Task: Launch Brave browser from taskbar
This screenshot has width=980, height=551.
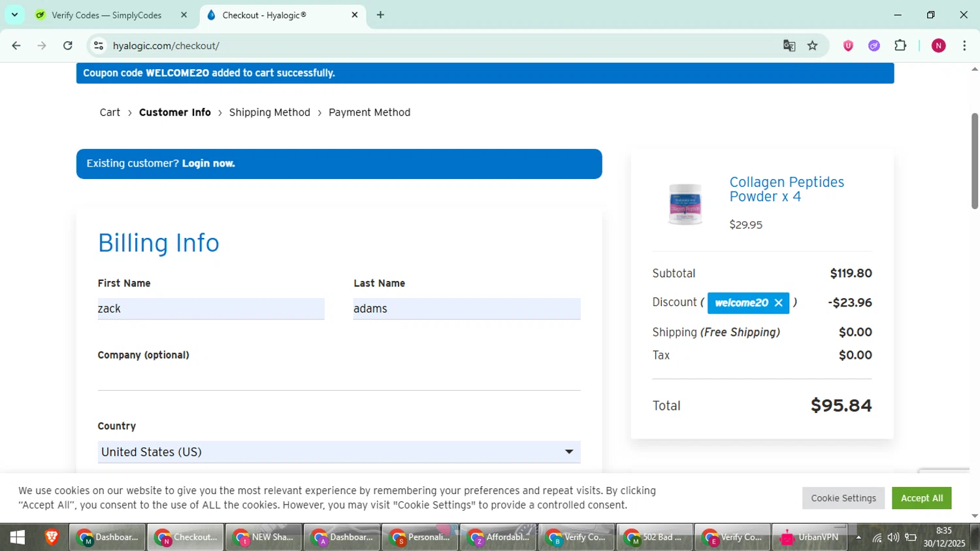Action: click(x=52, y=537)
